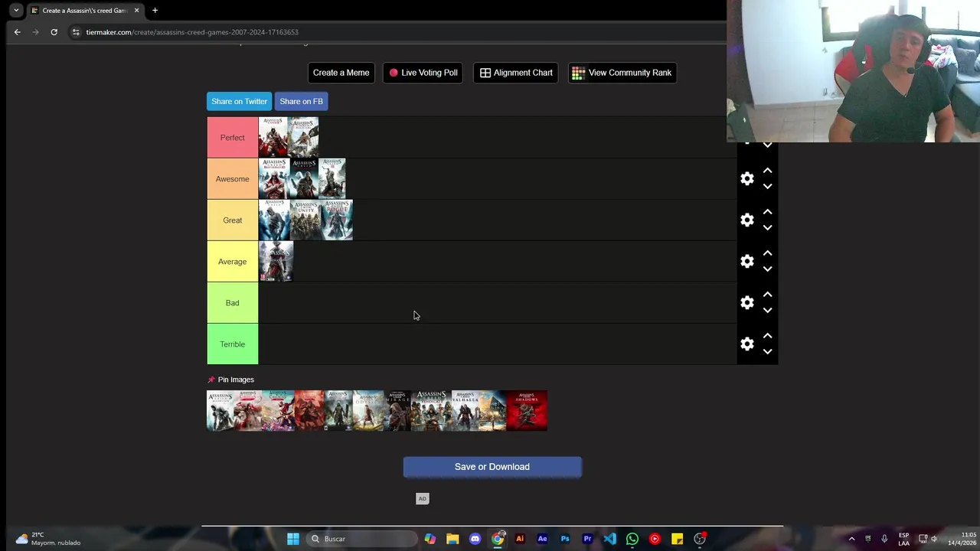The image size is (980, 551).
Task: Open settings gear for Average tier row
Action: click(x=747, y=262)
